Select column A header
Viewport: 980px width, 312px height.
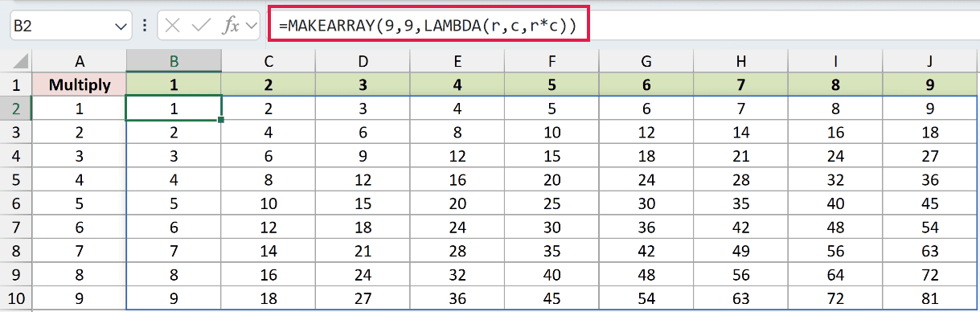coord(79,61)
